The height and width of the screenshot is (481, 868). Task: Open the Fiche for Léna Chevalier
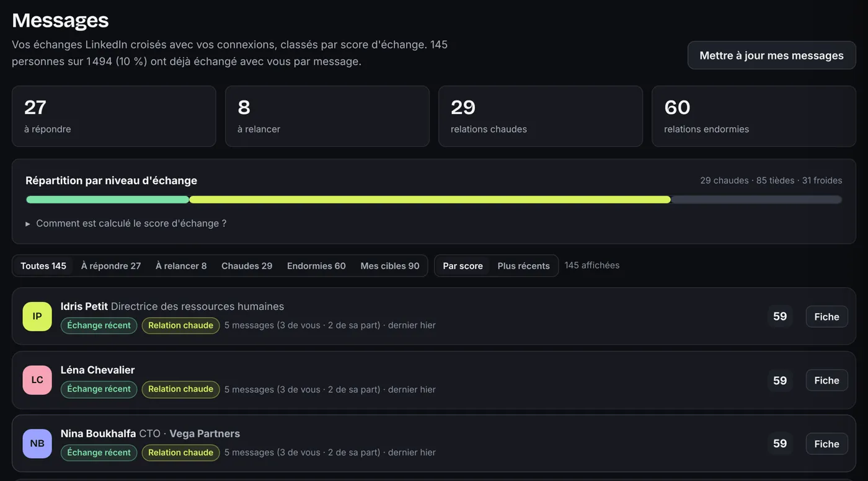tap(826, 381)
